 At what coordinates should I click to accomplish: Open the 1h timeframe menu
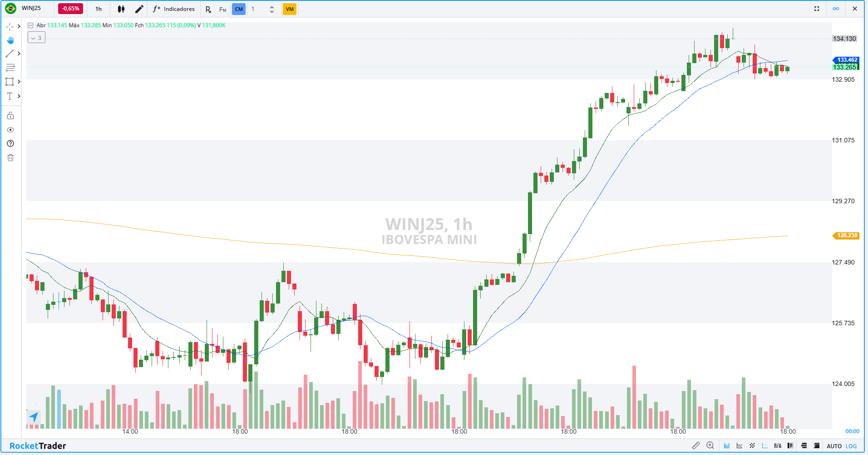(x=99, y=9)
